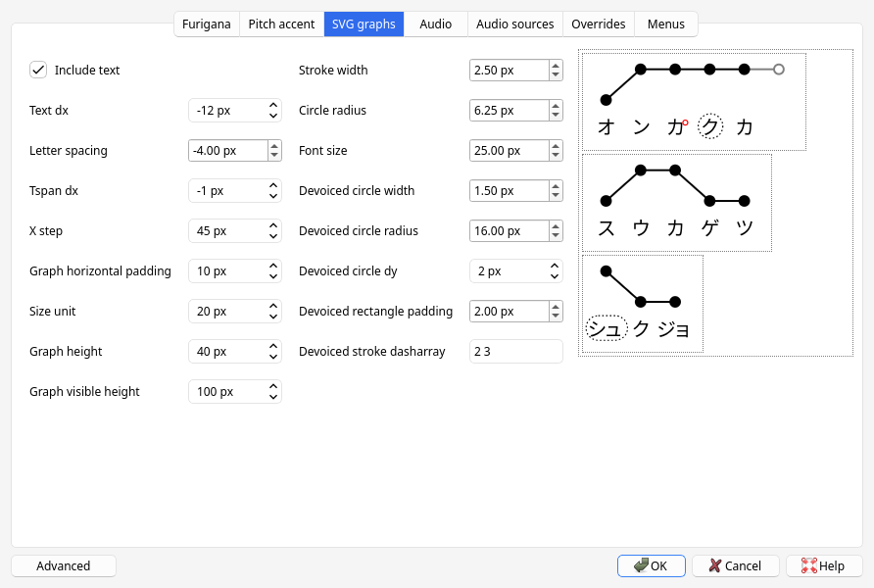
Task: Switch to the Menus tab
Action: pos(665,24)
